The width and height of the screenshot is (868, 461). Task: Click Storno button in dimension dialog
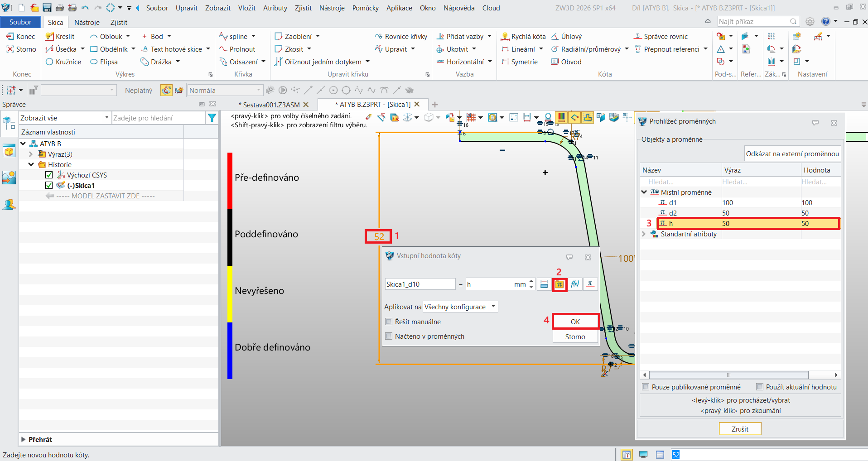pos(575,336)
